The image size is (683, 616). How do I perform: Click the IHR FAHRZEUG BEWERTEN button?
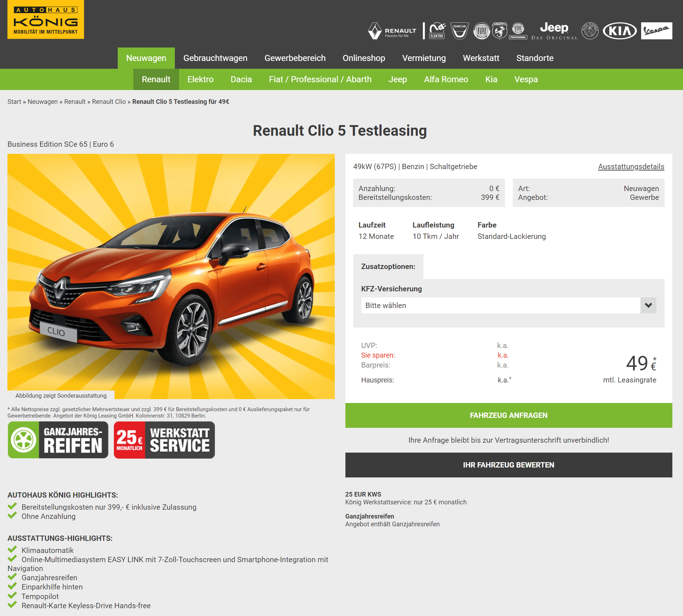tap(509, 465)
